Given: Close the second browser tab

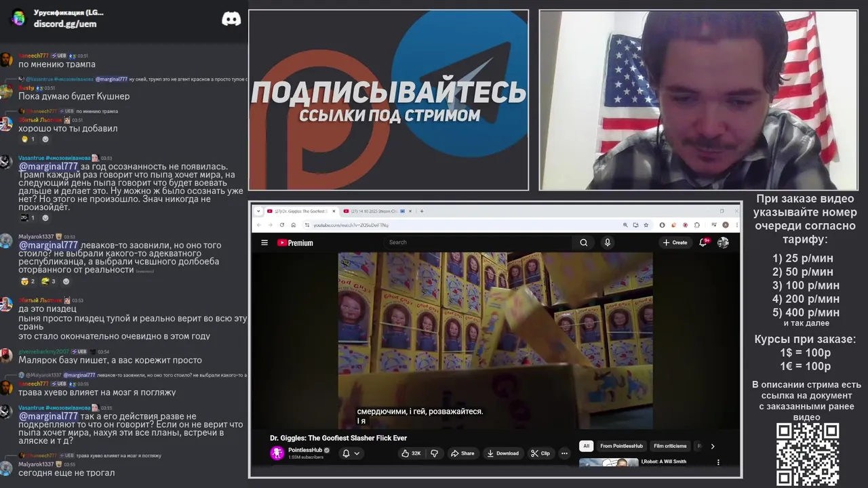Looking at the screenshot, I should click(409, 211).
